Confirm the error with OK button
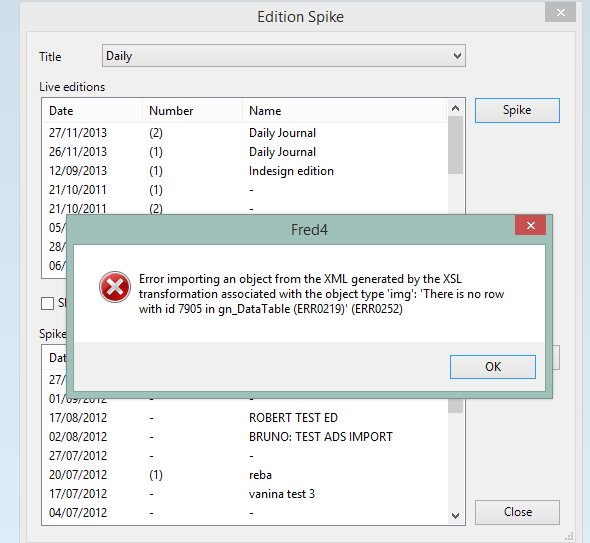The width and height of the screenshot is (590, 543). click(x=493, y=367)
